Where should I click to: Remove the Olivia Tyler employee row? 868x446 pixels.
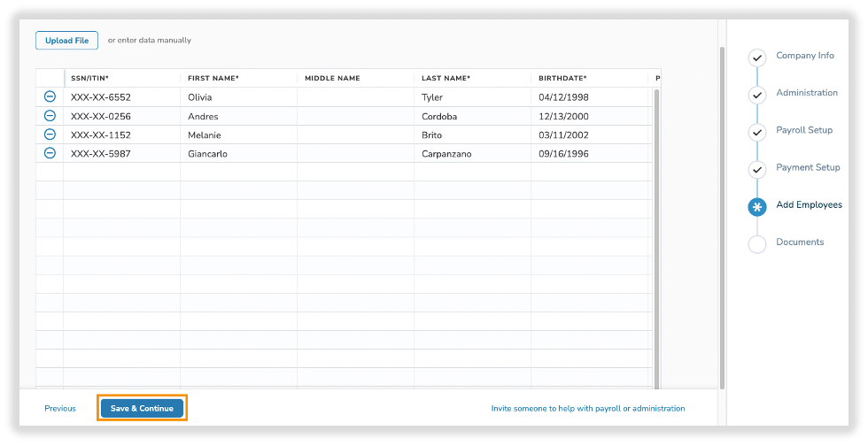click(50, 97)
